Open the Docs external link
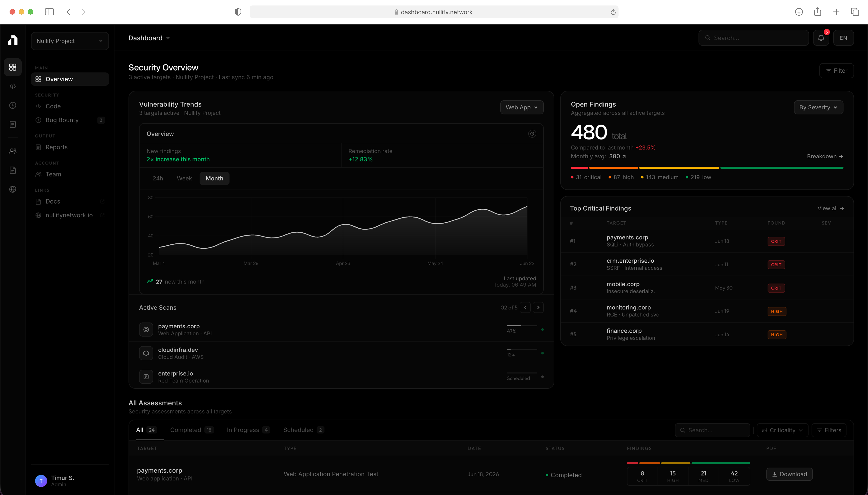 pyautogui.click(x=70, y=202)
